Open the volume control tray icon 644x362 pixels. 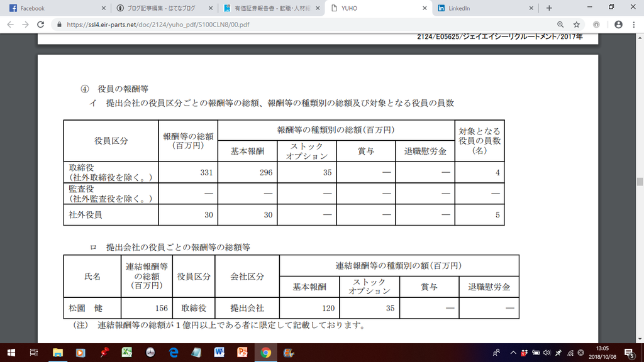tap(547, 353)
